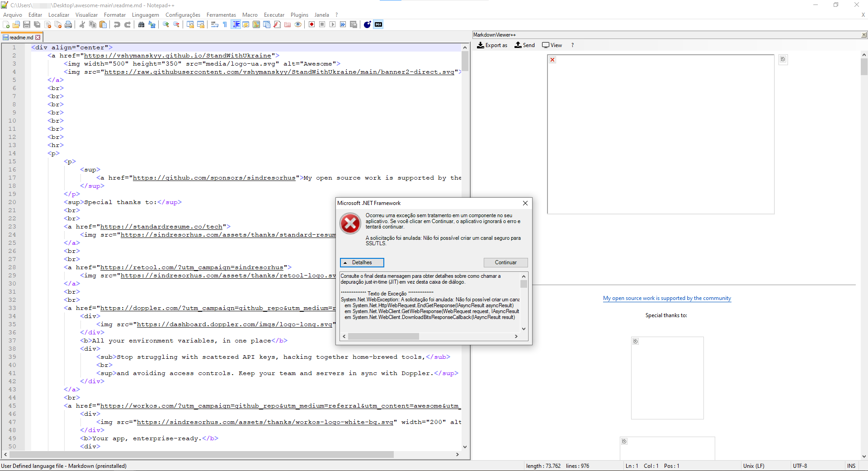
Task: Toggle the indent guide toolbar button
Action: tap(236, 24)
